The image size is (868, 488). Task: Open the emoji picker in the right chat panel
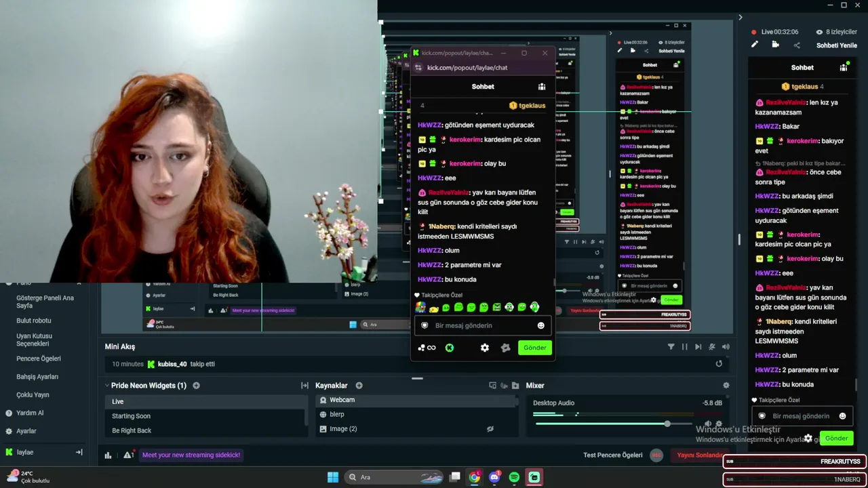click(843, 415)
